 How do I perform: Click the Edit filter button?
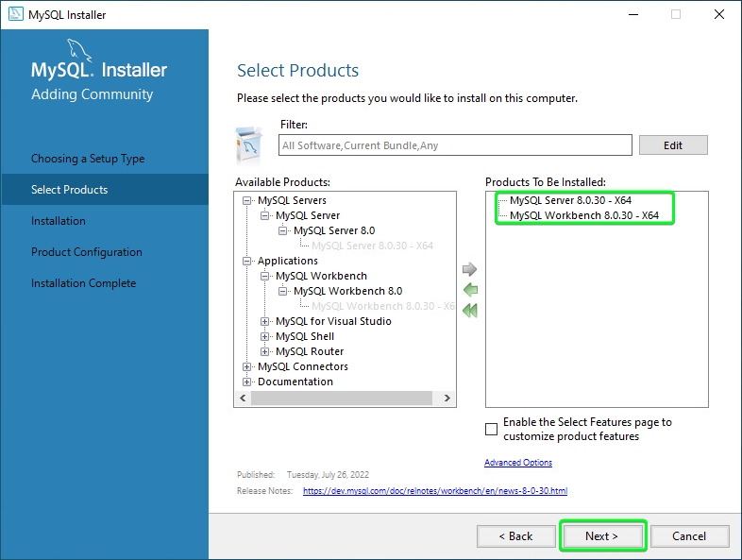coord(673,145)
